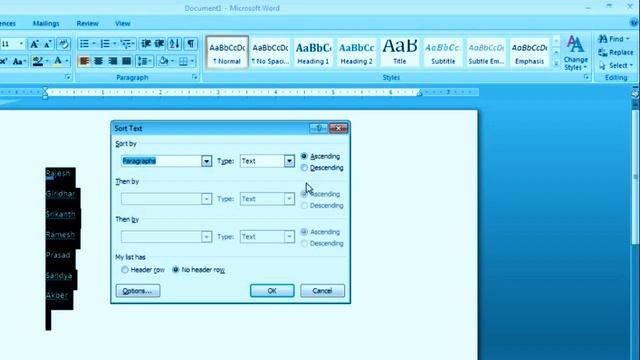Click the Replace button
Viewport: 640px width, 360px height.
[616, 52]
